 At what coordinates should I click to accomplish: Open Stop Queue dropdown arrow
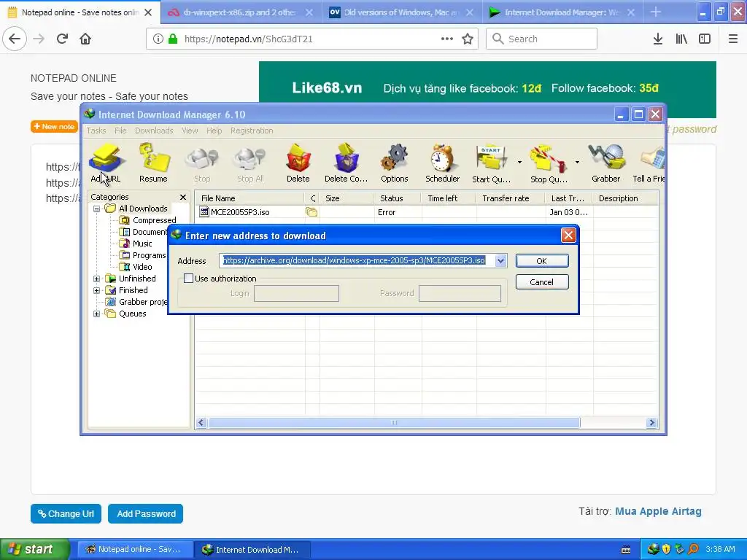(577, 163)
